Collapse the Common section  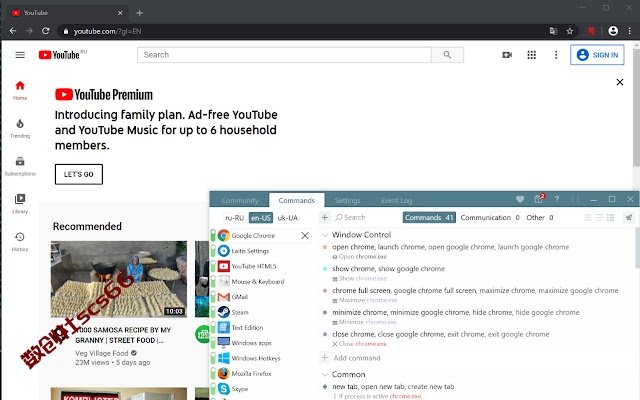tap(325, 375)
